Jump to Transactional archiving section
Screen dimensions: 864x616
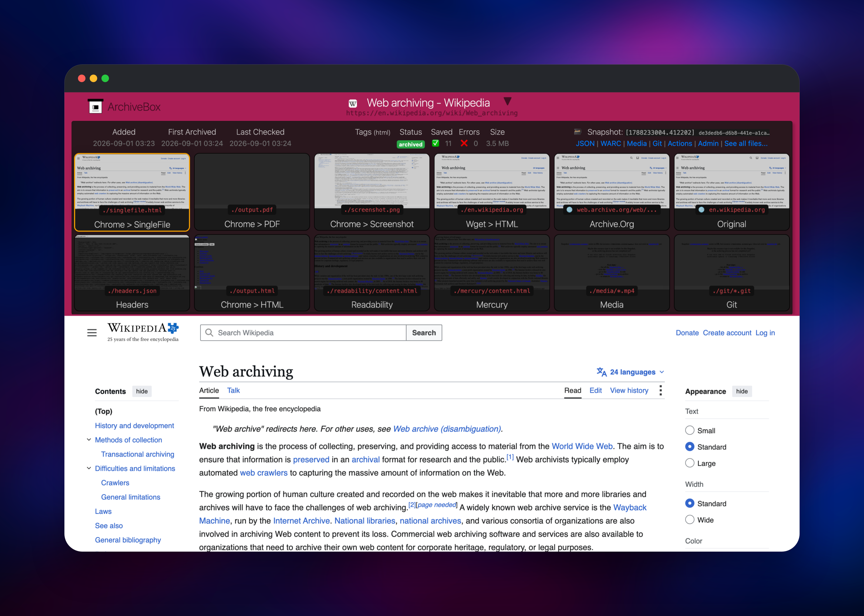coord(138,454)
